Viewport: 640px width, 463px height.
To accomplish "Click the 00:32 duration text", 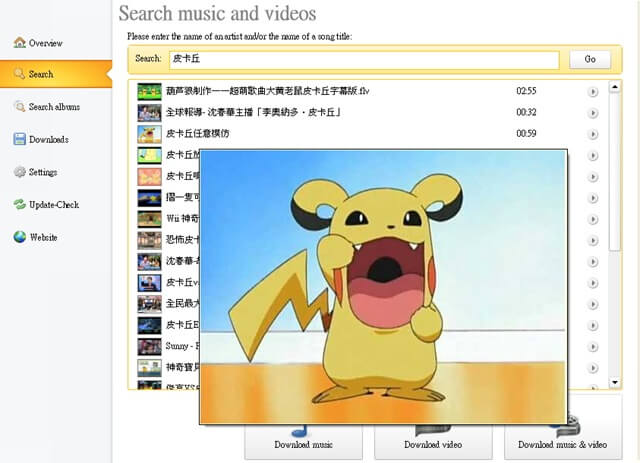I will pos(526,112).
